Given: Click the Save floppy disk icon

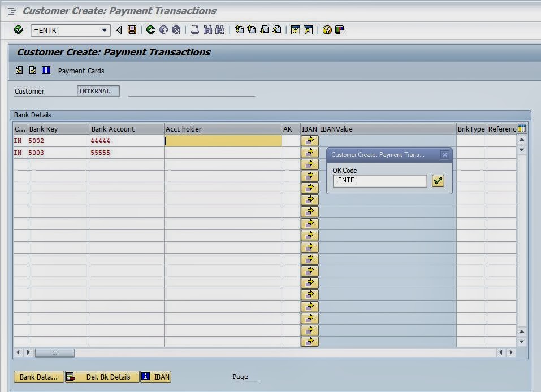Looking at the screenshot, I should coord(132,30).
